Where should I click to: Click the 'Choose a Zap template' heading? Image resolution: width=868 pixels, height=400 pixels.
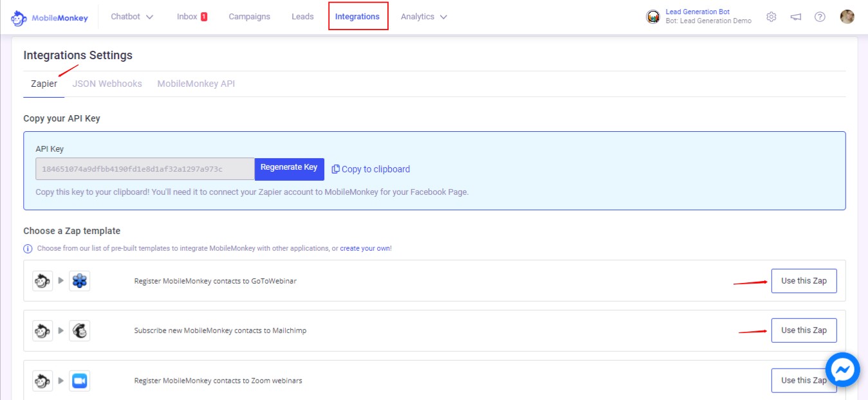pyautogui.click(x=72, y=231)
